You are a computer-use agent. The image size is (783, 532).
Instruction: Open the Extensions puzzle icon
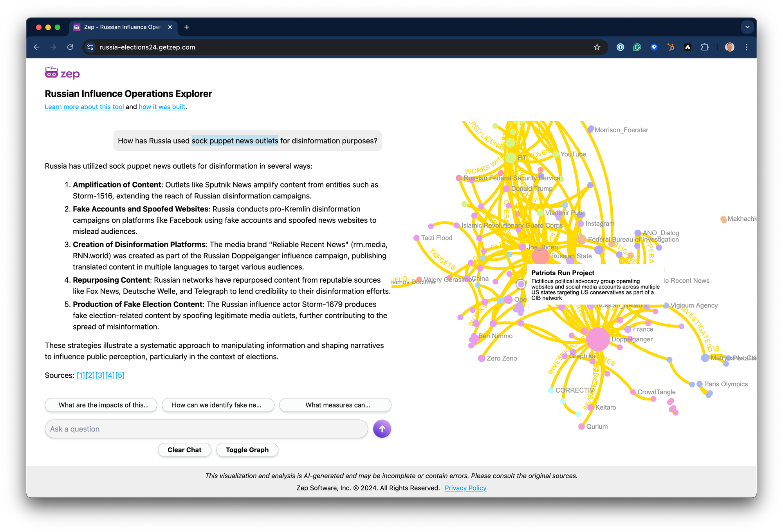coord(705,47)
